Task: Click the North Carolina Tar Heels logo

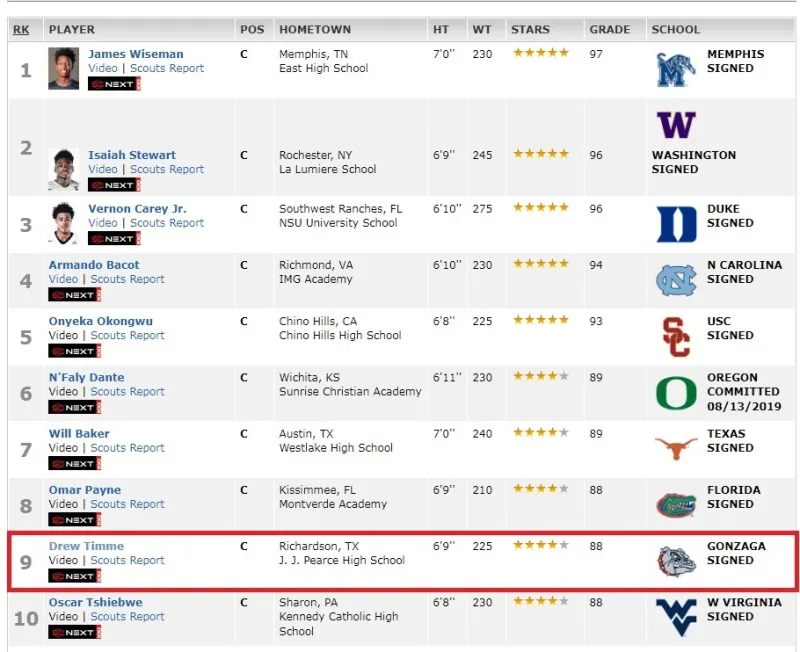Action: pyautogui.click(x=676, y=280)
